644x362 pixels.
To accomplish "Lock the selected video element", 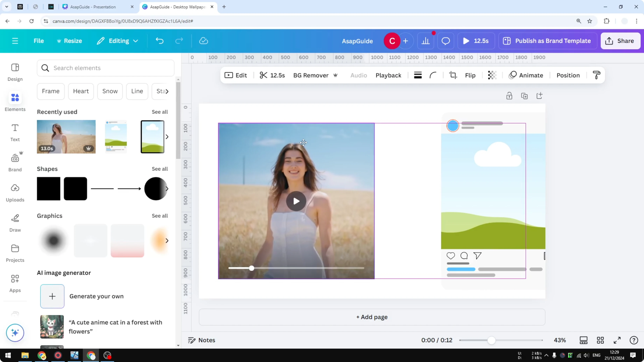I will (509, 96).
